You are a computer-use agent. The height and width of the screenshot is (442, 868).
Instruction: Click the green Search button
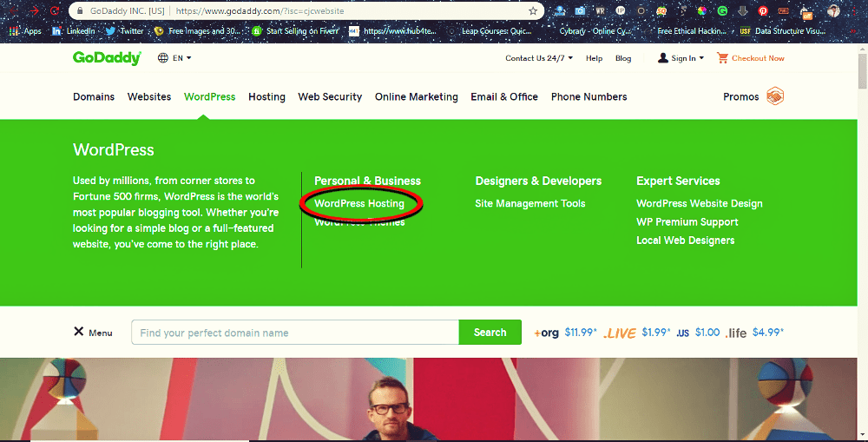pyautogui.click(x=490, y=333)
